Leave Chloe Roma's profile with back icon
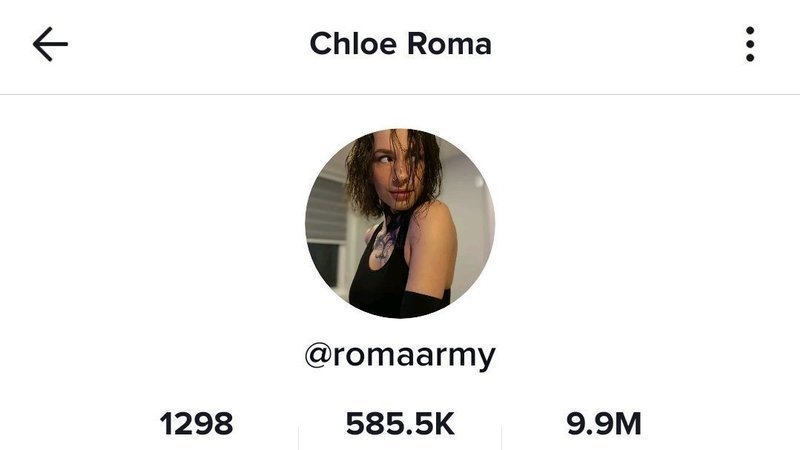 (50, 44)
